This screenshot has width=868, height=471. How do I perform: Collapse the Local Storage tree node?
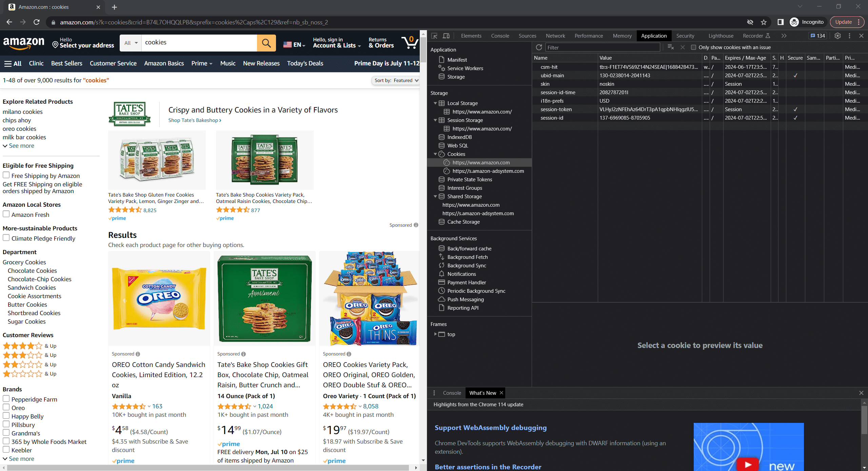435,103
